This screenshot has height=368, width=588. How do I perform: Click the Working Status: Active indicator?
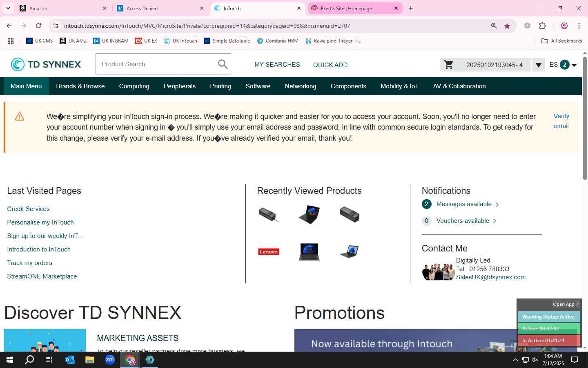click(548, 317)
